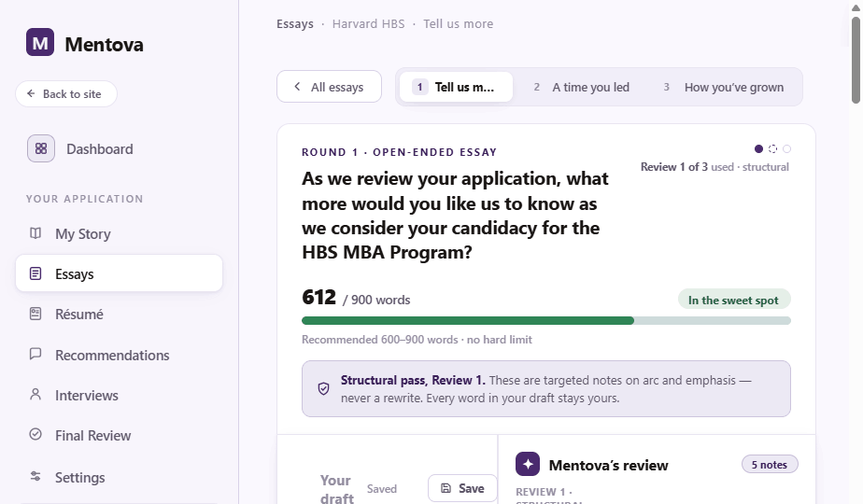Return to All essays list
863x504 pixels.
click(329, 87)
